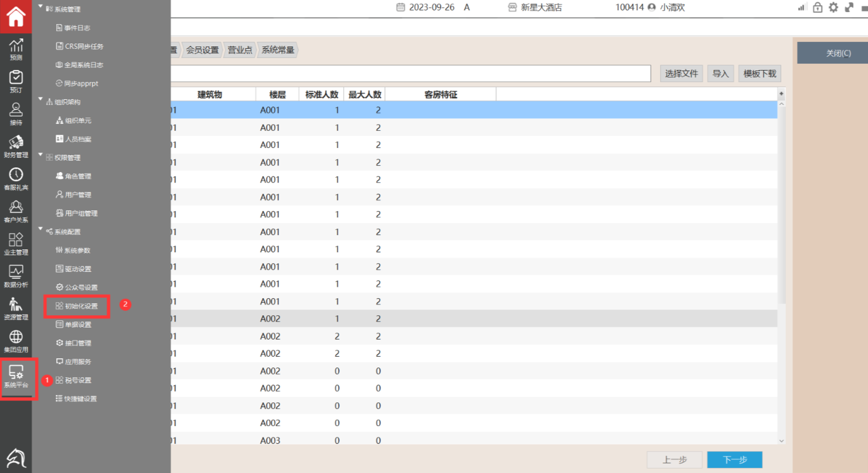
Task: Open the 集团应用 globe icon
Action: tap(15, 341)
